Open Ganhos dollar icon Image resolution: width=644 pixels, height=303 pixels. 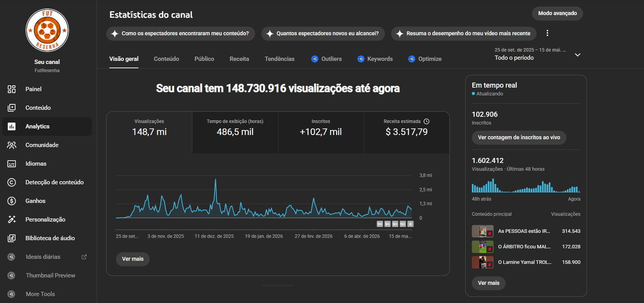(x=12, y=201)
